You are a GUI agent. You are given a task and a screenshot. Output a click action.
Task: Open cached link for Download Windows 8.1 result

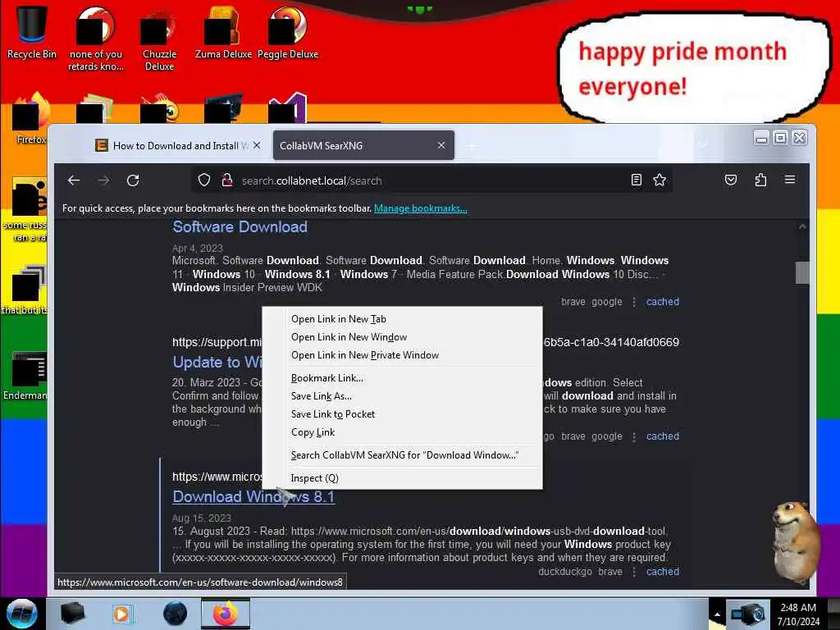662,572
